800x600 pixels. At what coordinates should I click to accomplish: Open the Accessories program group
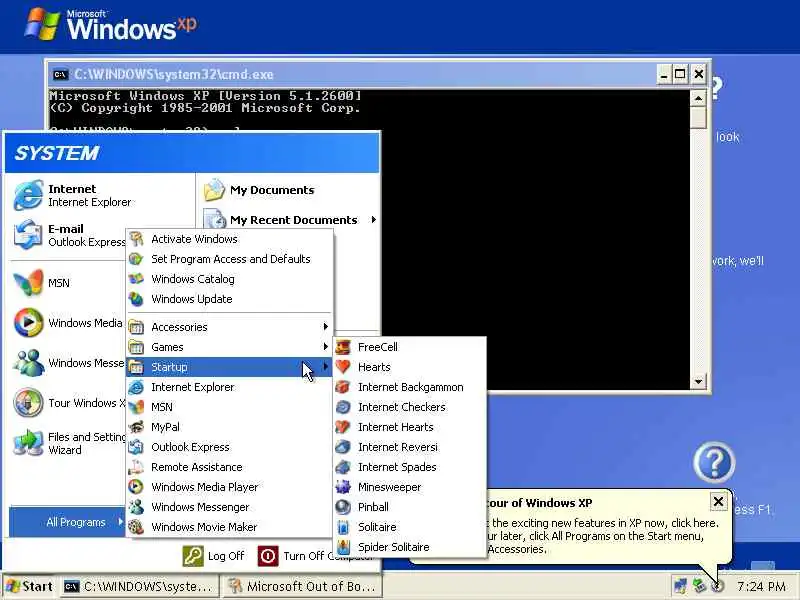(230, 327)
